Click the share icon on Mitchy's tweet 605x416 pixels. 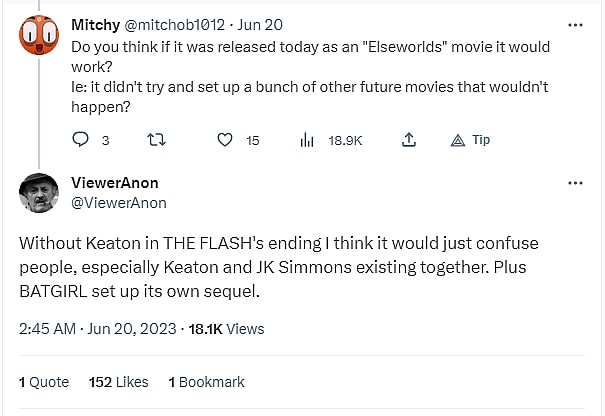coord(409,140)
